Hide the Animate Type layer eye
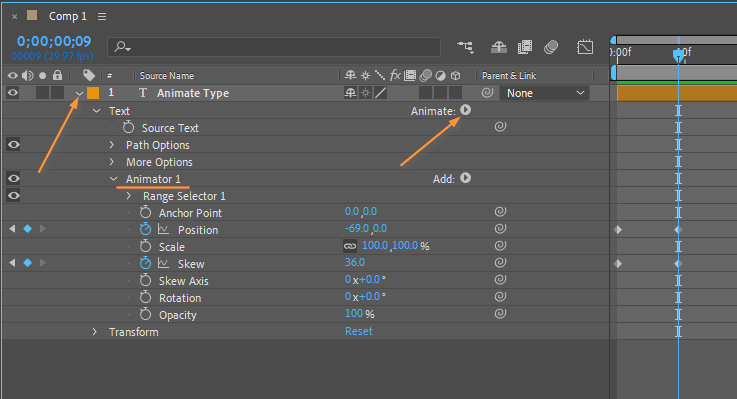The image size is (737, 399). [x=13, y=93]
